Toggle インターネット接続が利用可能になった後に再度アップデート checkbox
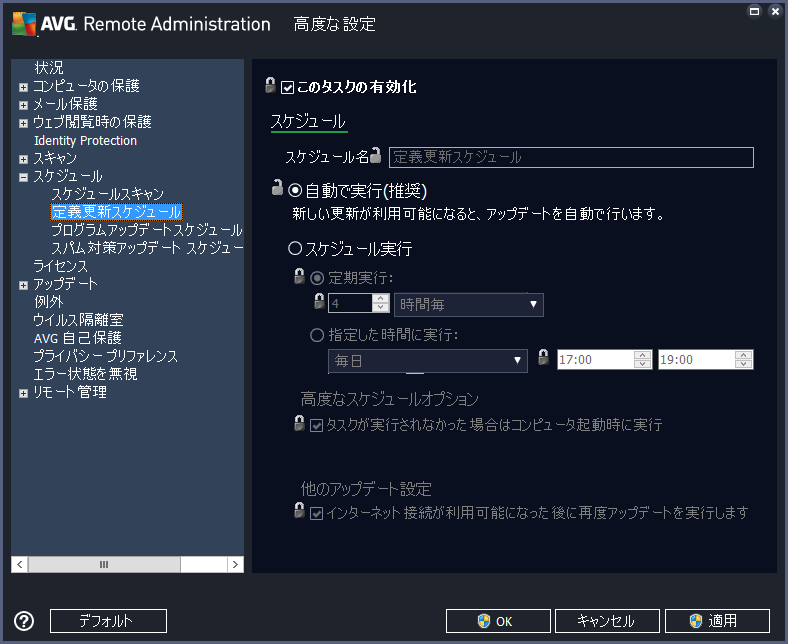 [x=316, y=513]
